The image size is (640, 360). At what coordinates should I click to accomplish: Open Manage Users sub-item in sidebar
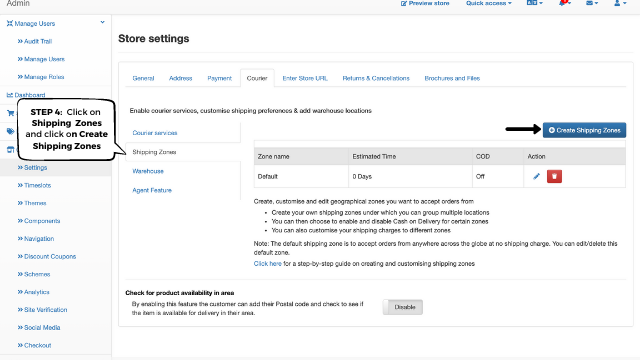(44, 59)
